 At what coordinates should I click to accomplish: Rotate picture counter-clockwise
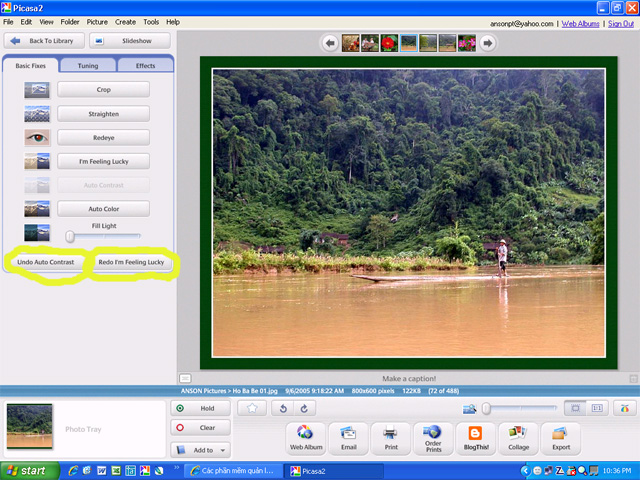point(283,408)
